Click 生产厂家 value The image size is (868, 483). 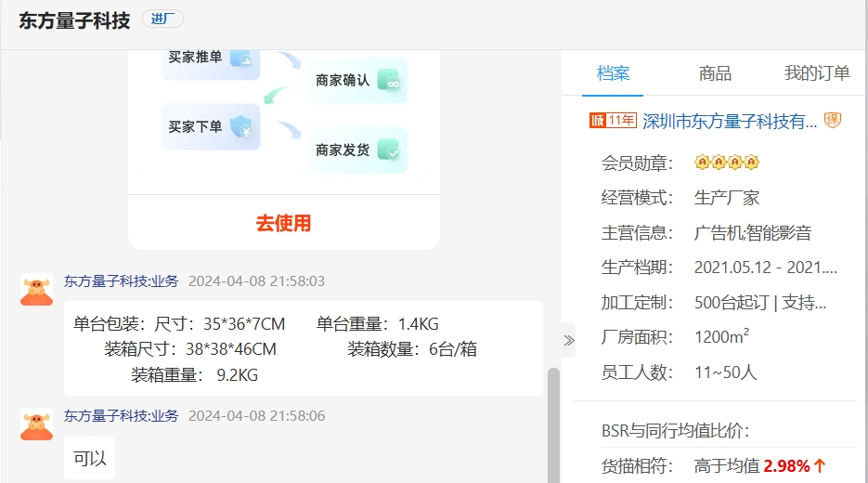[726, 198]
